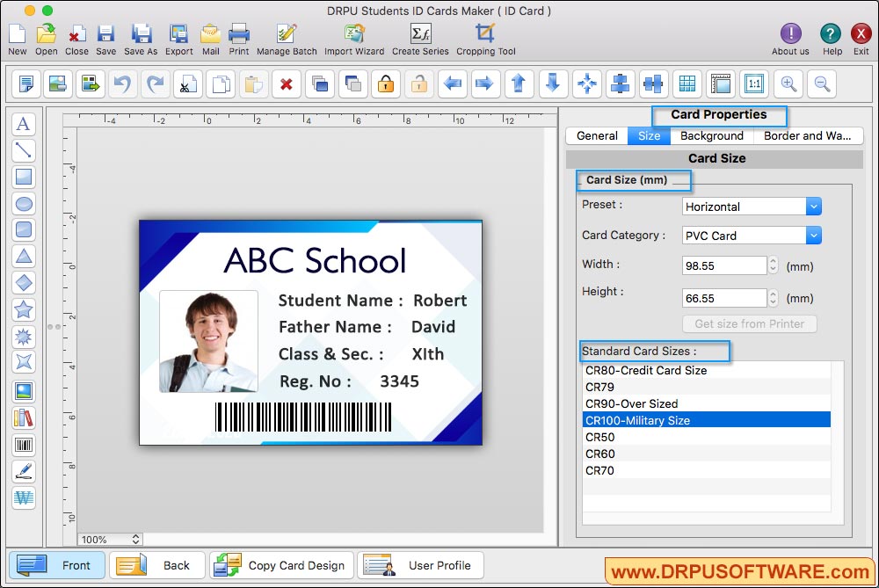The width and height of the screenshot is (879, 588).
Task: Select the Barcode tool from the sidebar
Action: [x=24, y=445]
